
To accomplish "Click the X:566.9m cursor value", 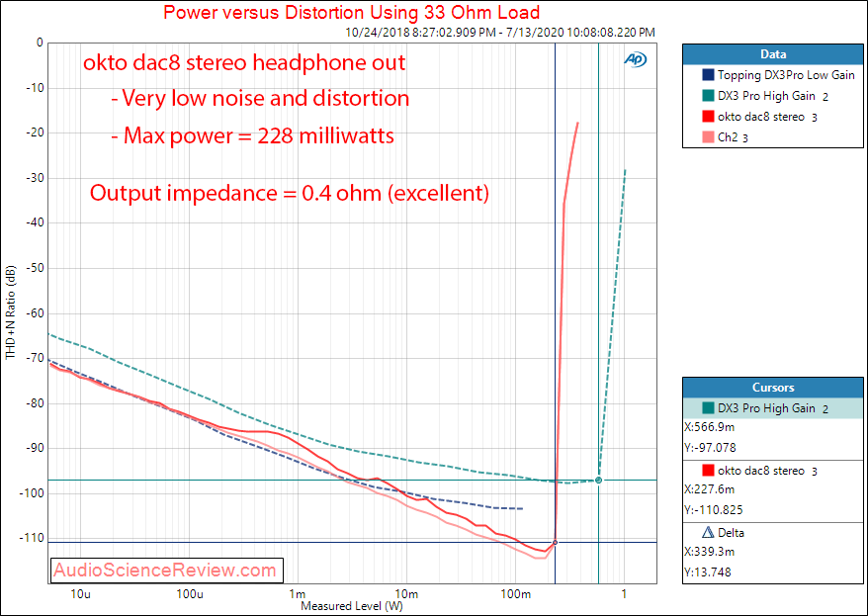I will [x=710, y=427].
